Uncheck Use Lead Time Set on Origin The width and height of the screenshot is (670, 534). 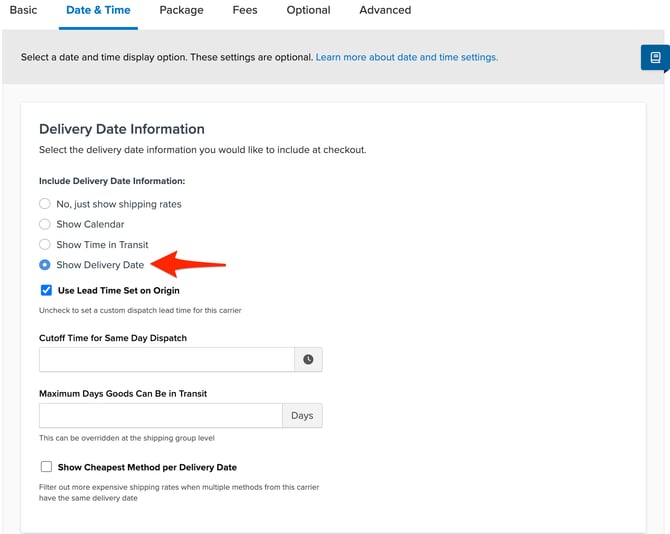(46, 290)
